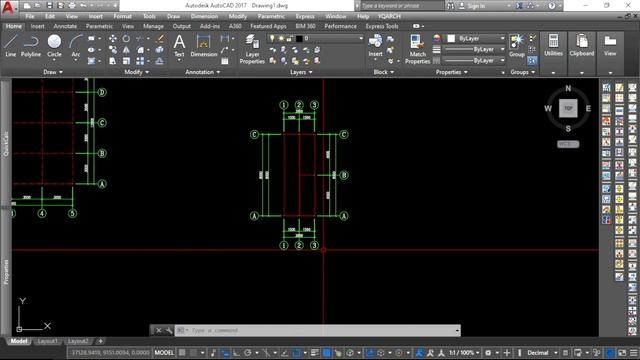The width and height of the screenshot is (640, 360).
Task: Select the Polyline tool
Action: [x=31, y=46]
